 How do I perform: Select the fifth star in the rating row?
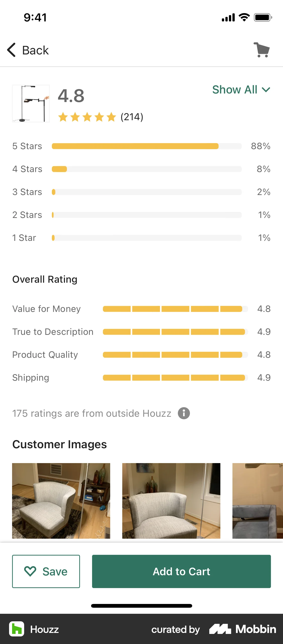click(111, 117)
